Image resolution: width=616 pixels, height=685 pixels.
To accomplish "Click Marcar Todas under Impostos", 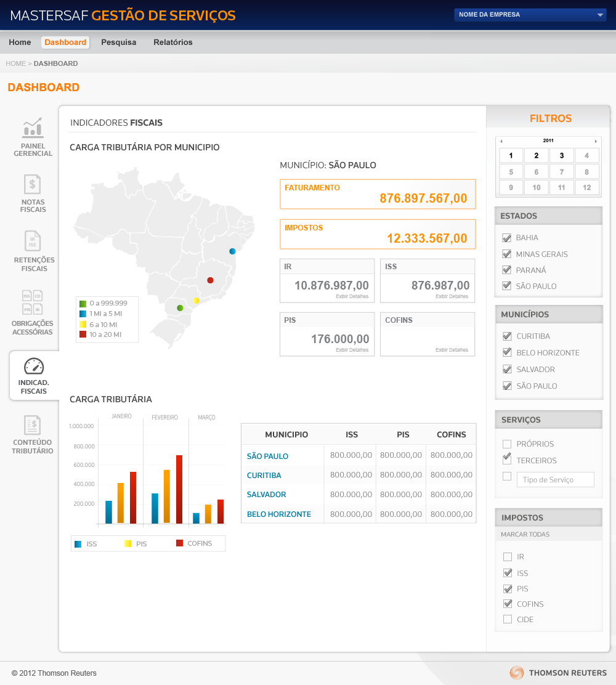I will click(x=525, y=534).
